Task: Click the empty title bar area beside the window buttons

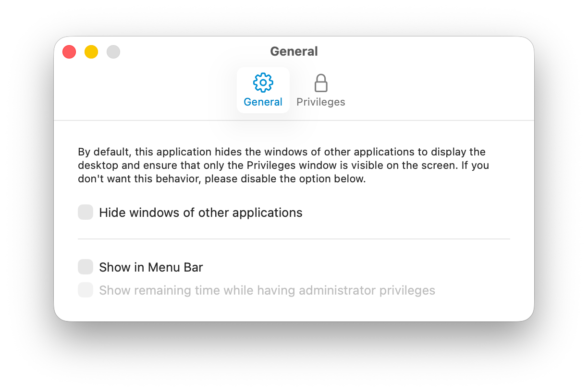Action: (x=192, y=52)
